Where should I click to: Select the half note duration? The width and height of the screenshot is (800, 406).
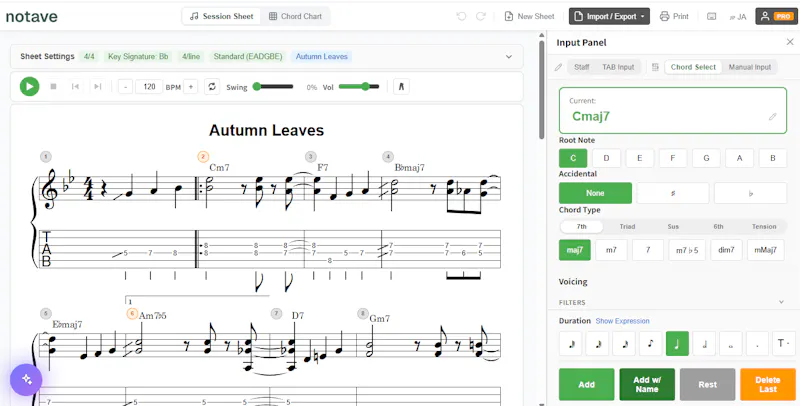point(704,344)
